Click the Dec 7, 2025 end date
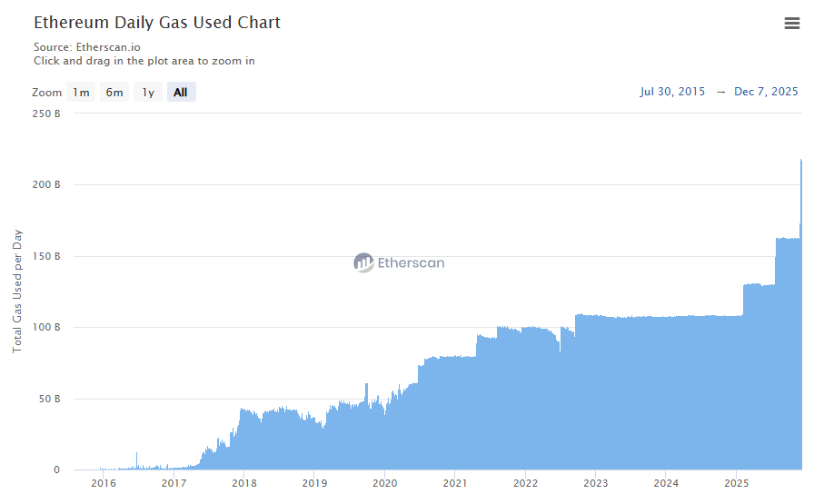814x504 pixels. point(766,92)
